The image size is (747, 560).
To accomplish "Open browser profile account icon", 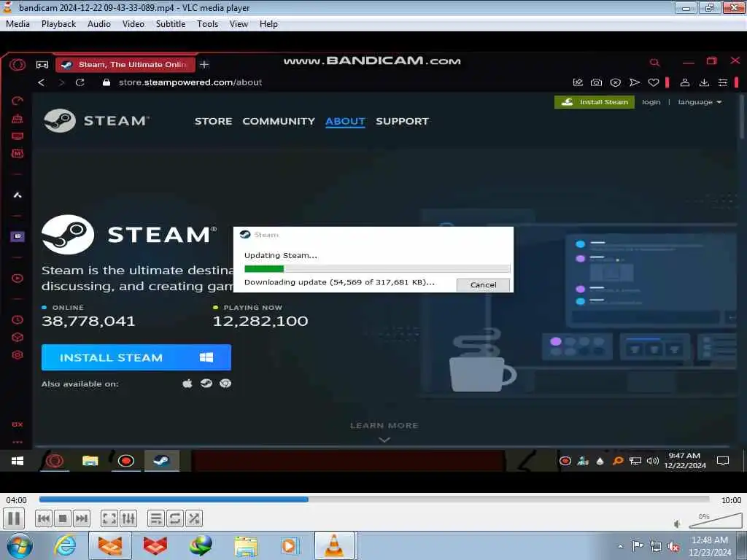I will click(685, 82).
